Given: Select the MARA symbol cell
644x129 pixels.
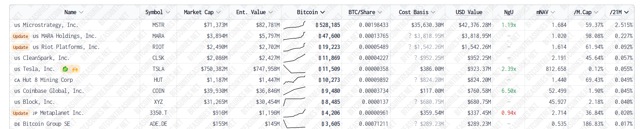Looking at the screenshot, I should pos(158,36).
